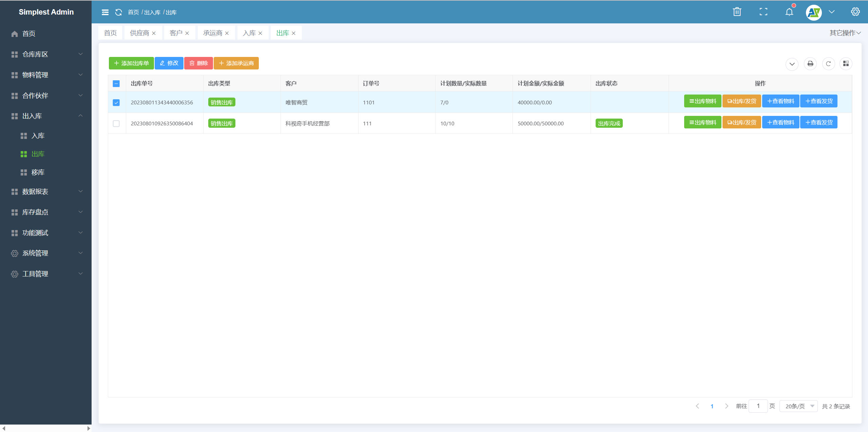
Task: Click the table print icon
Action: pyautogui.click(x=810, y=64)
